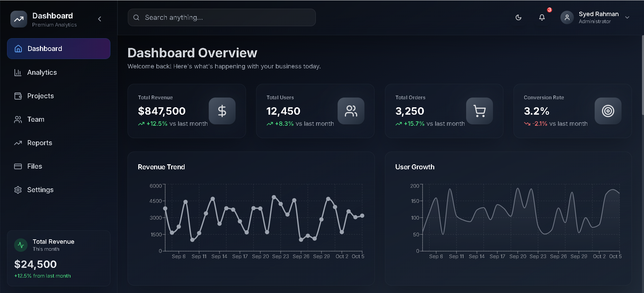Click the shopping cart icon in Total Orders
This screenshot has width=644, height=293.
click(x=479, y=111)
